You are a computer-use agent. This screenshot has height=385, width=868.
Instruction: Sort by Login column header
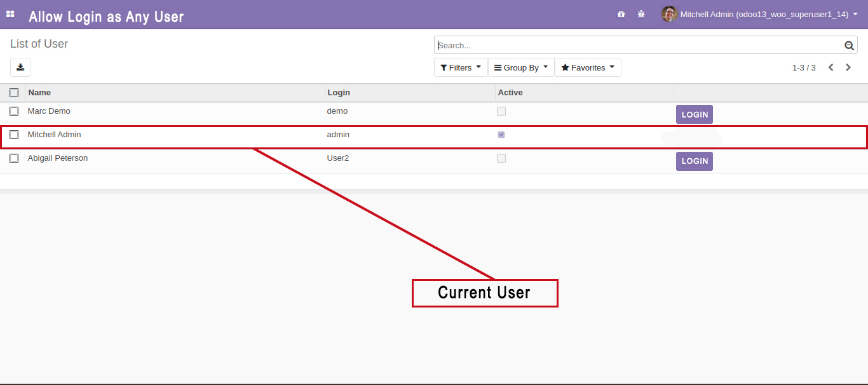(x=339, y=93)
